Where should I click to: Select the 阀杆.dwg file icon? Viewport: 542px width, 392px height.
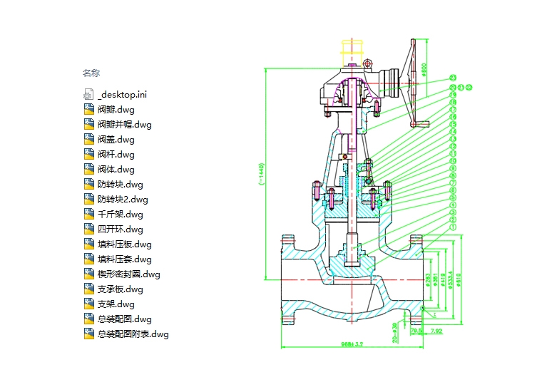89,154
